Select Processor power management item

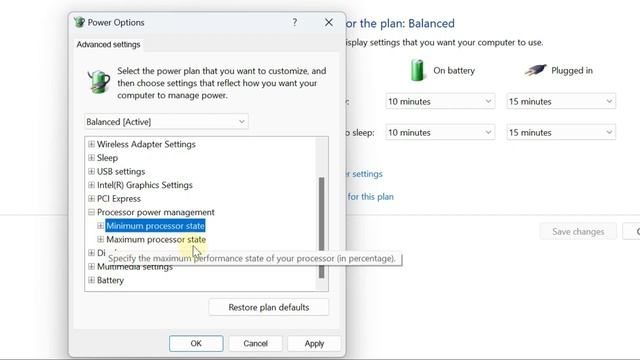[156, 212]
